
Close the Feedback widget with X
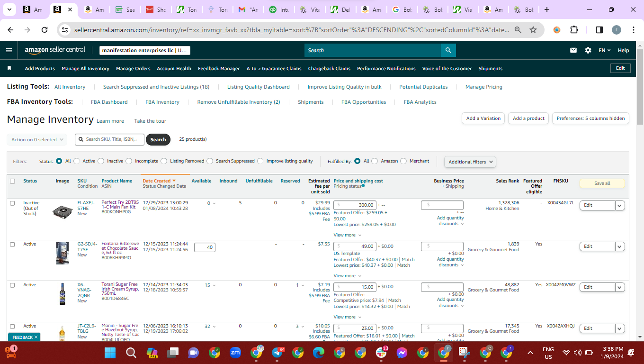[36, 337]
